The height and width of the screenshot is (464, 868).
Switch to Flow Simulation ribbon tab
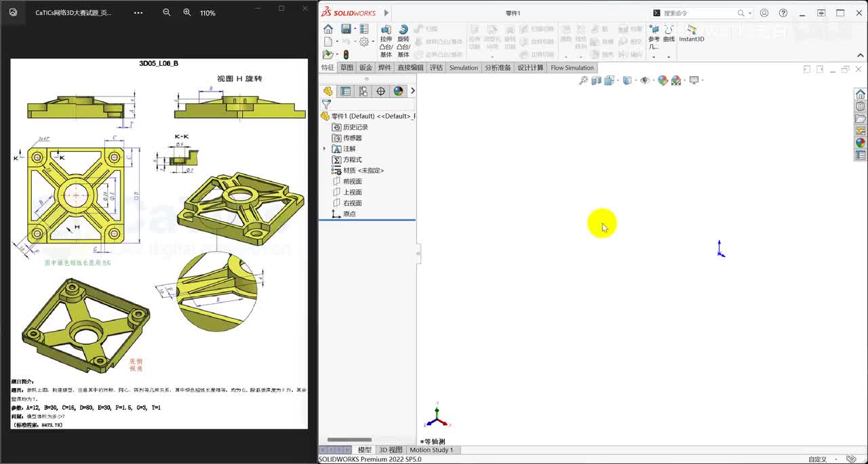572,68
